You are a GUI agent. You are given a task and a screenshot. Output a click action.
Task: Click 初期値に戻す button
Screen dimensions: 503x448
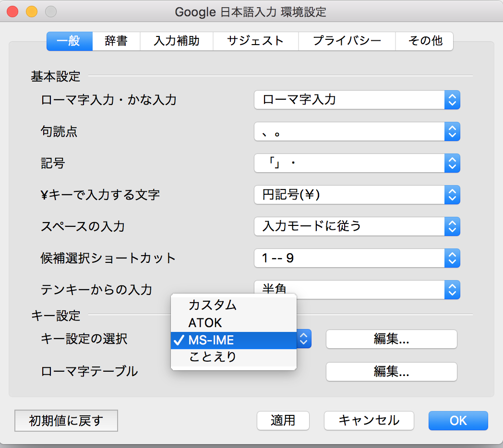pos(66,421)
